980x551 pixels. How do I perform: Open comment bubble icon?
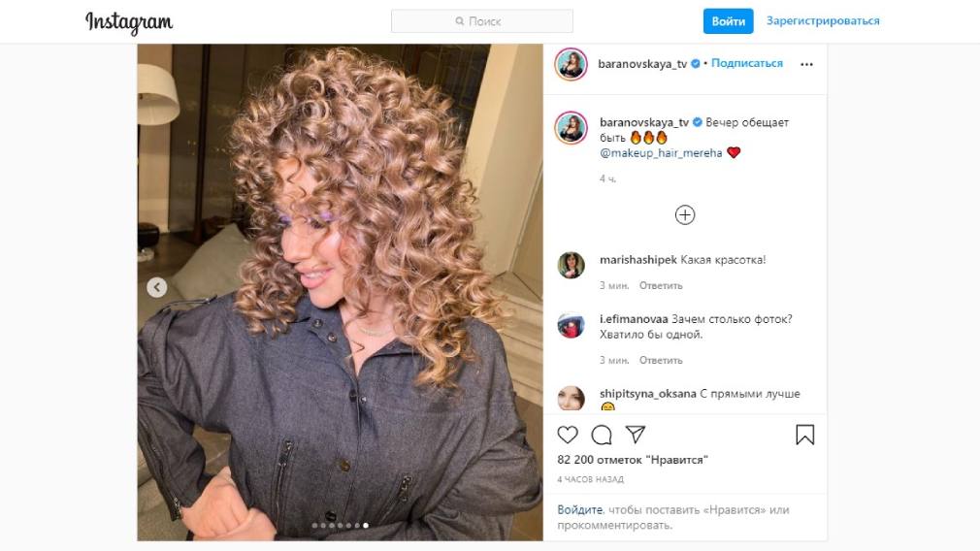[x=602, y=435]
